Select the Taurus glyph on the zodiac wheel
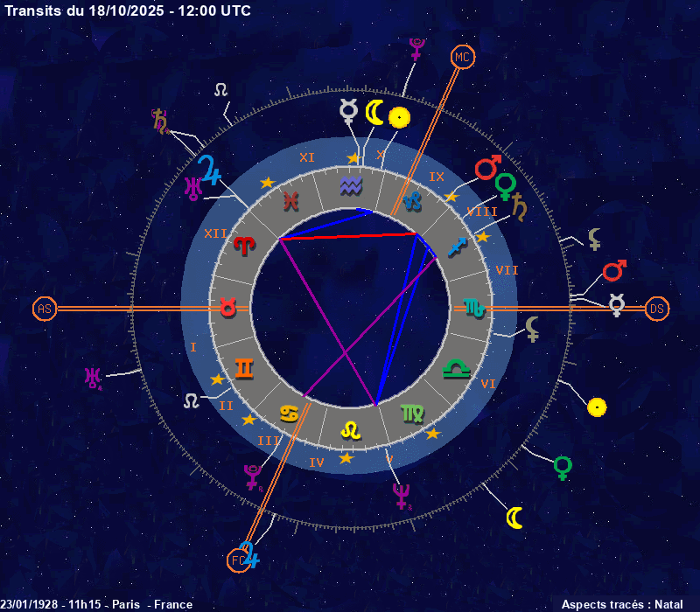The width and height of the screenshot is (700, 612). [x=227, y=308]
